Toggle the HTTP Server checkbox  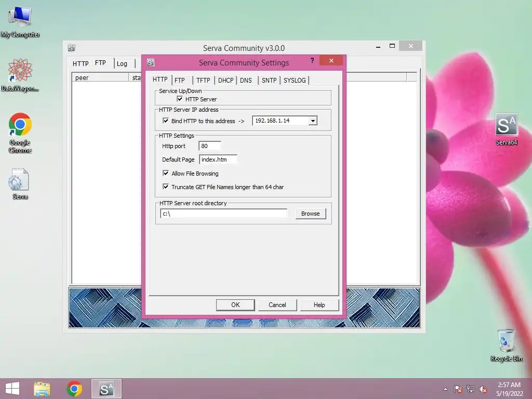tap(180, 99)
